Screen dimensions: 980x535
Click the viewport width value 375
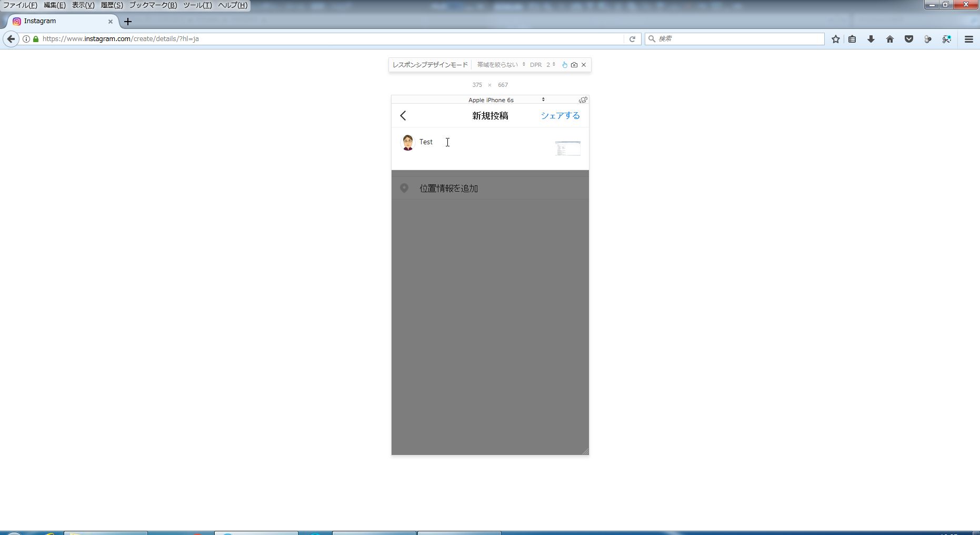(477, 85)
